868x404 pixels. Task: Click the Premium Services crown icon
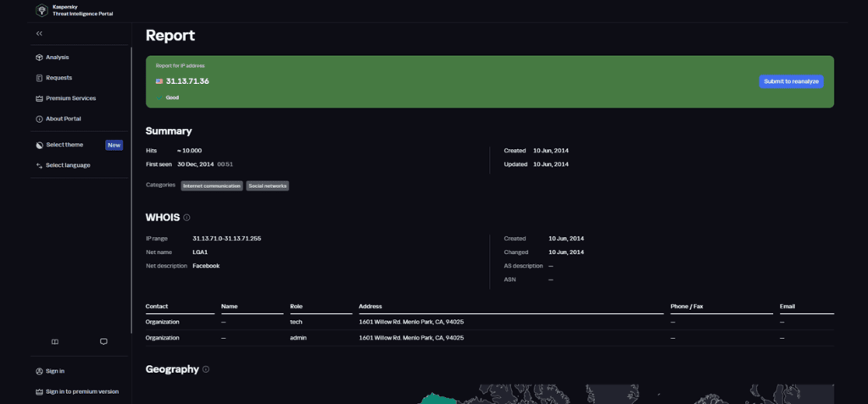(39, 98)
